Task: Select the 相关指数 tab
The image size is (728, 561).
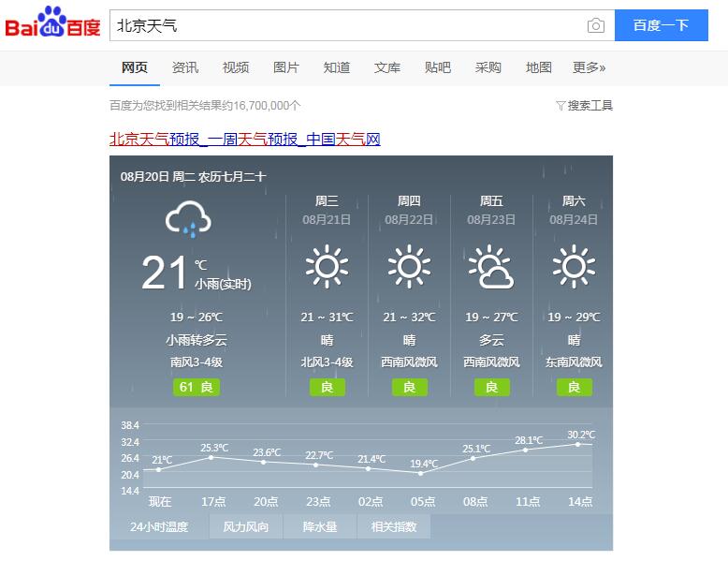Action: 394,527
